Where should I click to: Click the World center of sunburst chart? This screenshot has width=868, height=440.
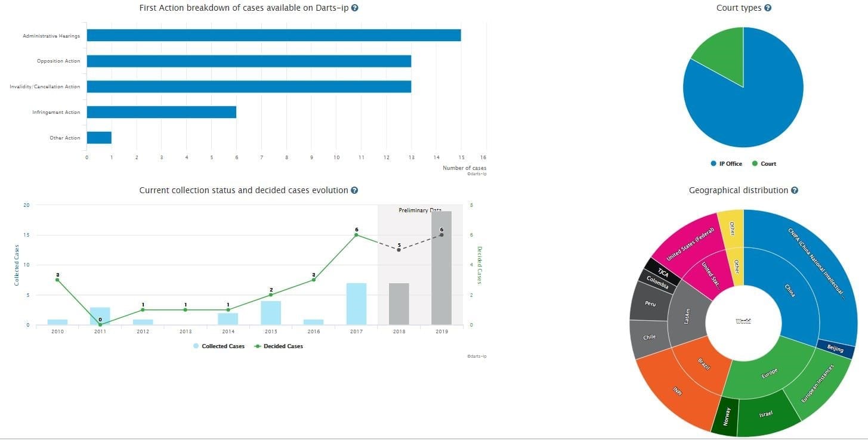click(743, 321)
